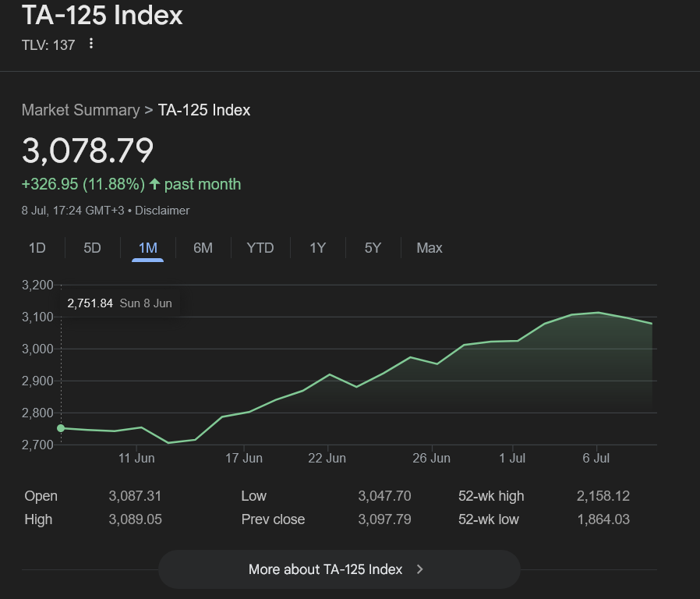Switch chart to 1D range
This screenshot has height=599, width=700.
(37, 248)
